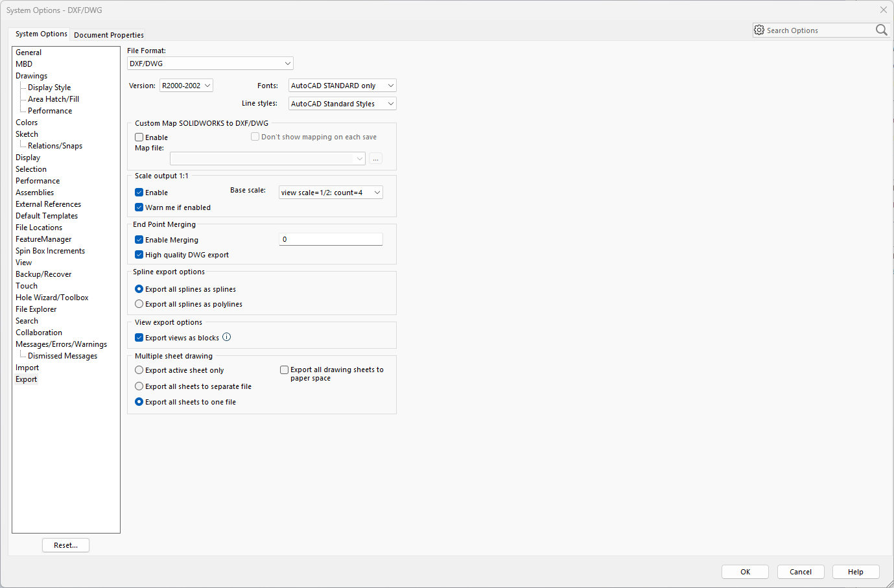
Task: Click the Reset... button
Action: pos(65,545)
